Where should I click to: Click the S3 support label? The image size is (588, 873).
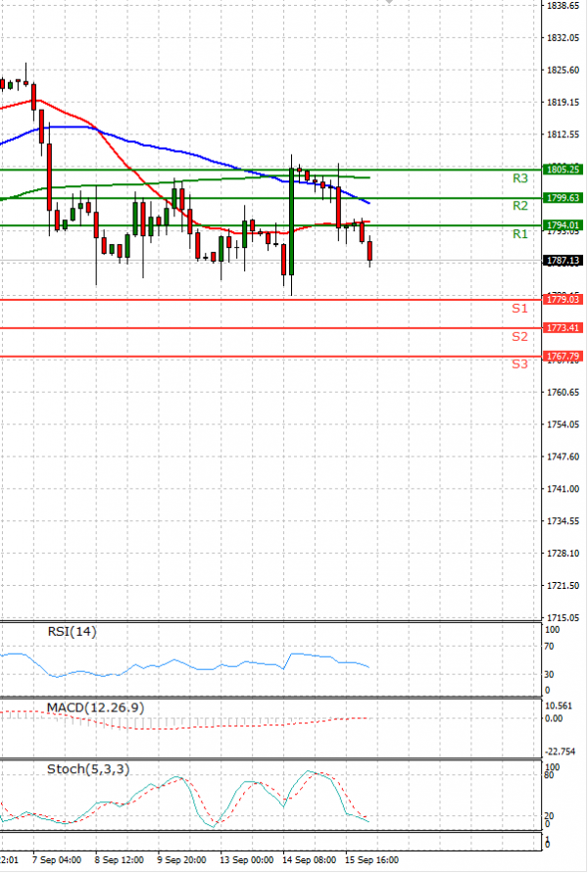click(x=519, y=364)
